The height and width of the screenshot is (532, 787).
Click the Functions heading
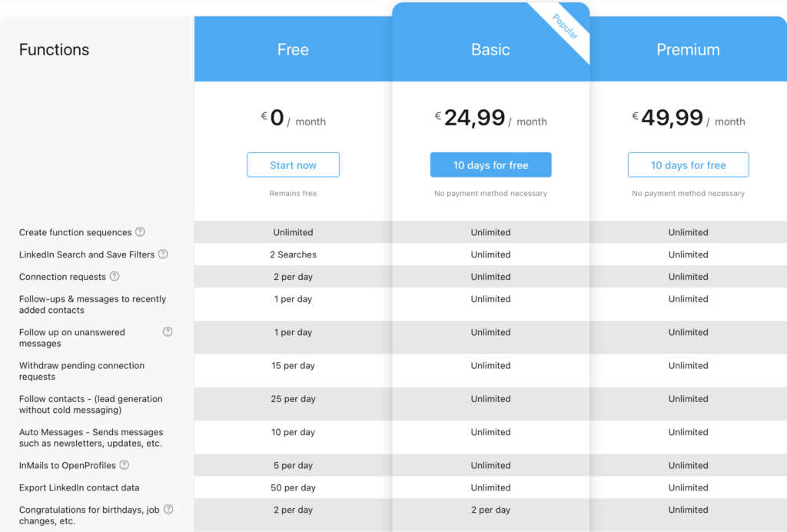point(54,50)
